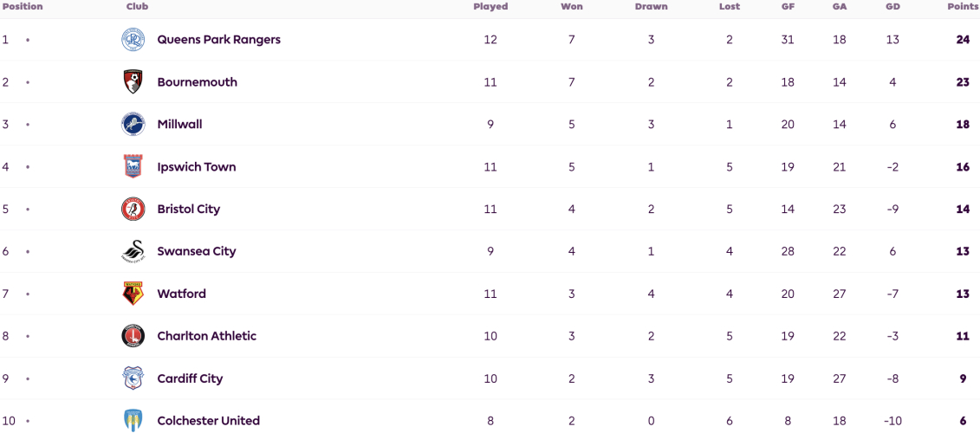
Task: Click the Swansea City swan logo
Action: click(x=133, y=251)
